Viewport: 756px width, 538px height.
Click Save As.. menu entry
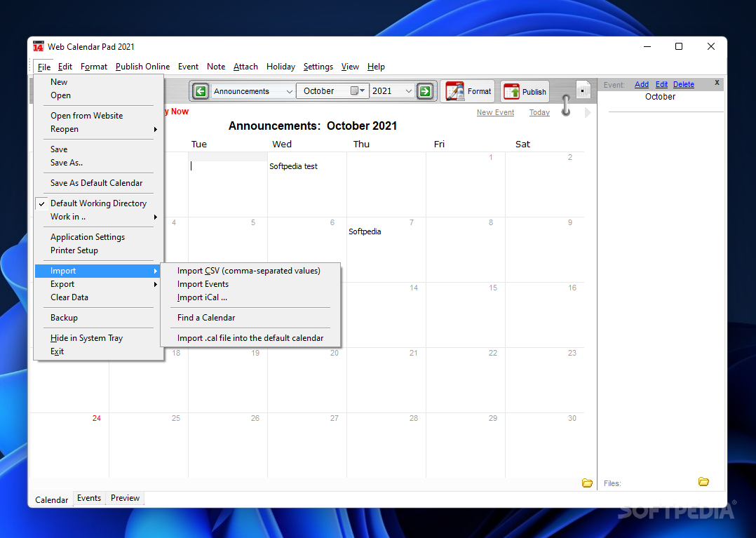click(99, 163)
